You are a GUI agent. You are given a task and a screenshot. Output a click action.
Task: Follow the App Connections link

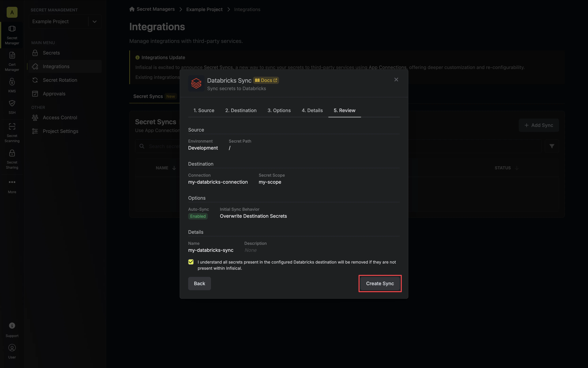click(x=387, y=67)
